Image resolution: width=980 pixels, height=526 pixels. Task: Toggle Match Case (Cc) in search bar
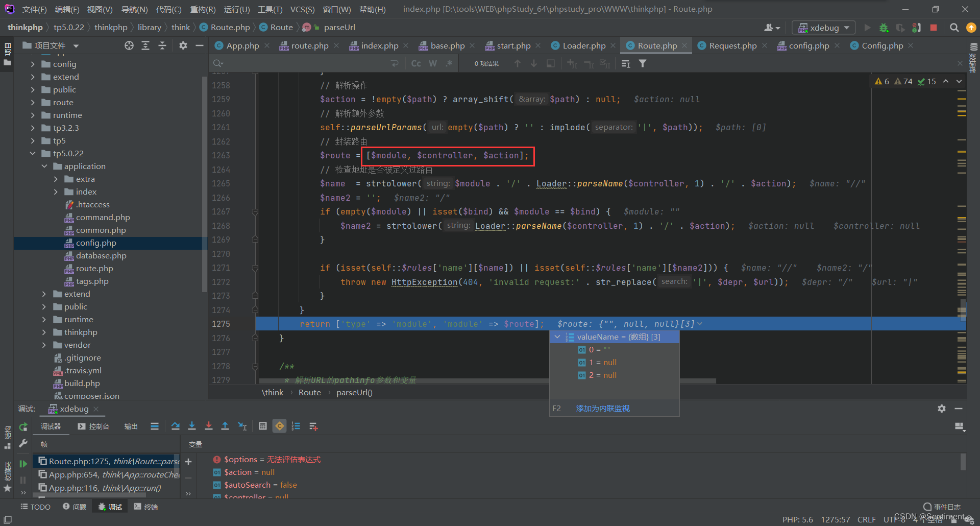[x=416, y=63]
